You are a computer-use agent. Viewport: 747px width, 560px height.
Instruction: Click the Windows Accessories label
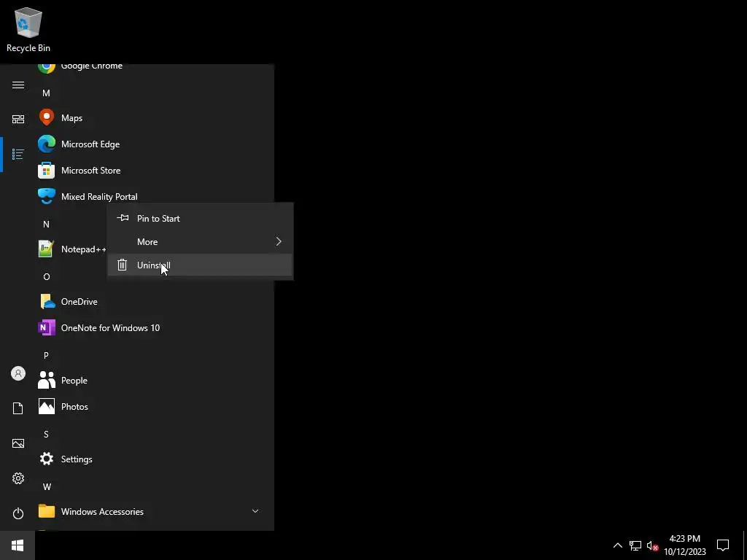[102, 511]
